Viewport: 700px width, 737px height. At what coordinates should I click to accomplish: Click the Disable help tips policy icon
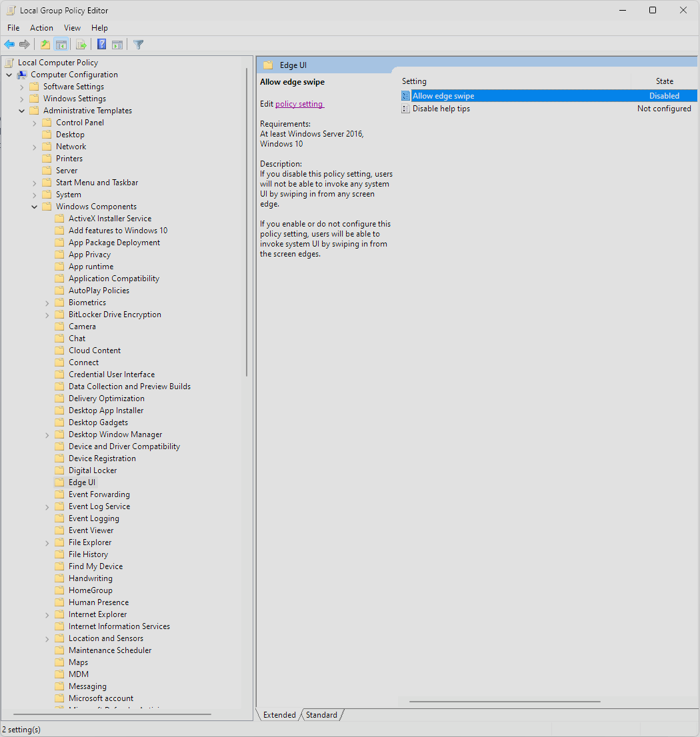(405, 109)
